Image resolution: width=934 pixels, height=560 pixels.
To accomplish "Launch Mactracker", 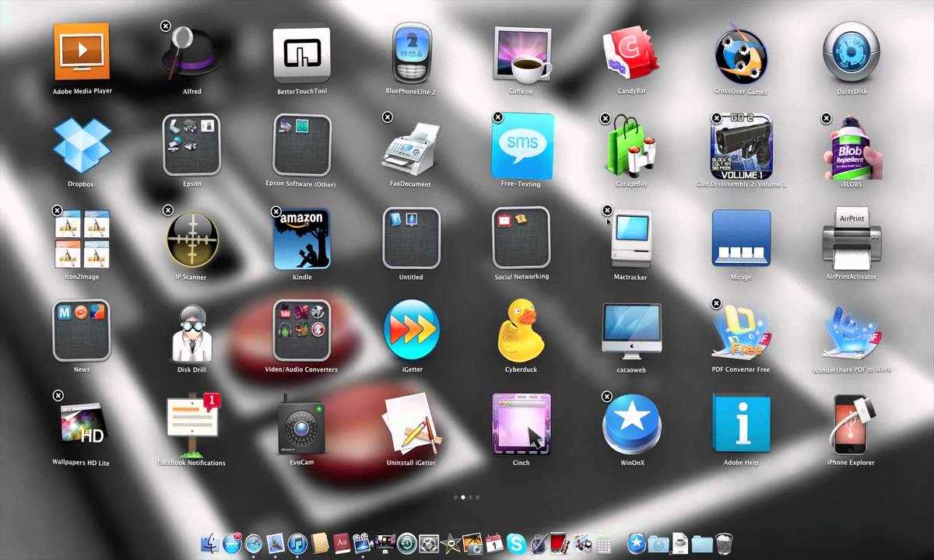I will point(631,240).
